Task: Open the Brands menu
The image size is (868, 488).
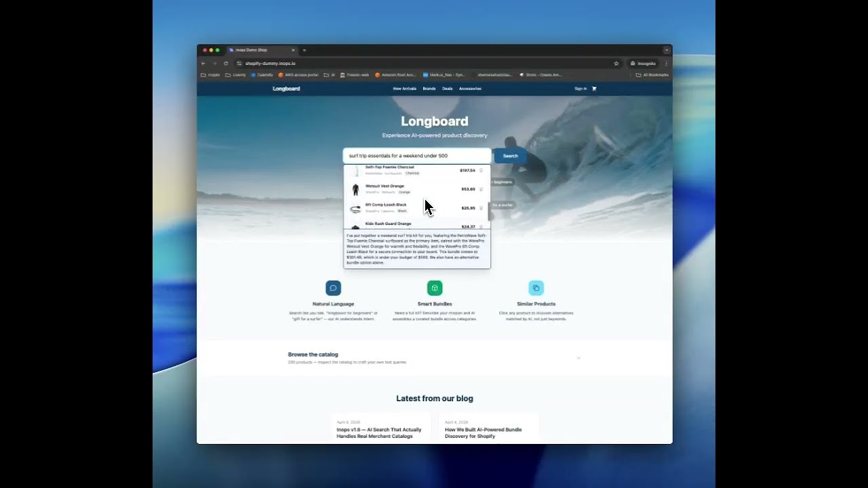Action: [429, 89]
